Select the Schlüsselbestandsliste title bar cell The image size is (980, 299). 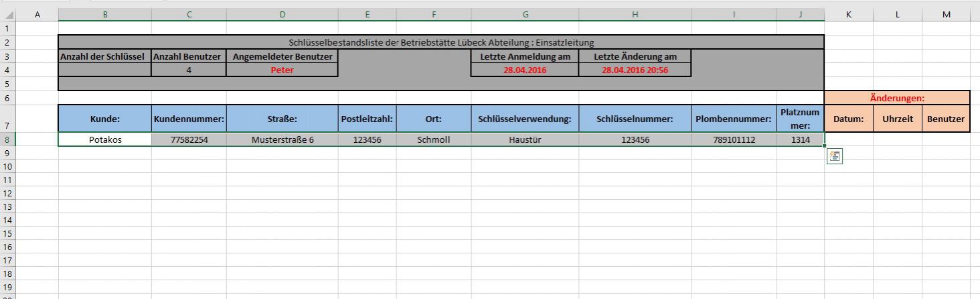(x=441, y=42)
